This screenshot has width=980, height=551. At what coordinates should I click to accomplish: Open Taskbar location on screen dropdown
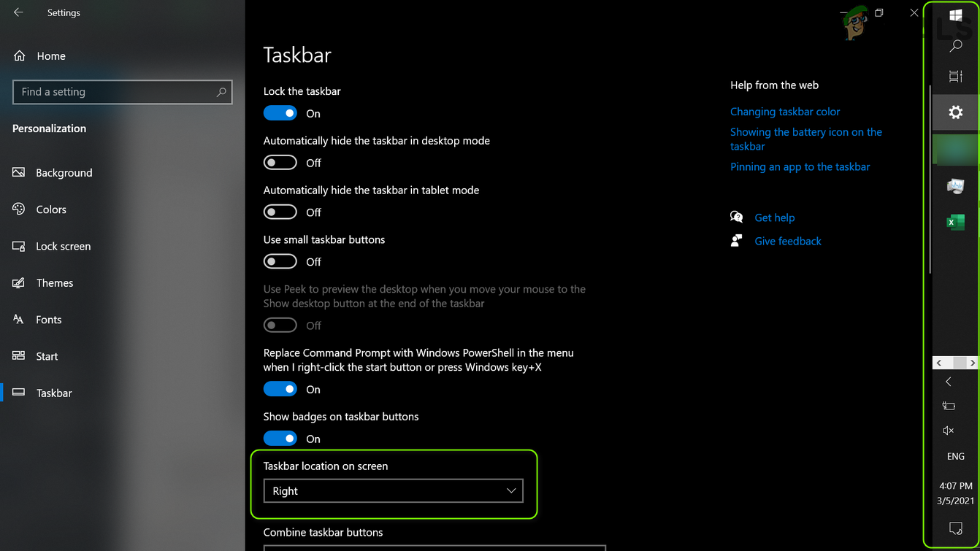394,491
